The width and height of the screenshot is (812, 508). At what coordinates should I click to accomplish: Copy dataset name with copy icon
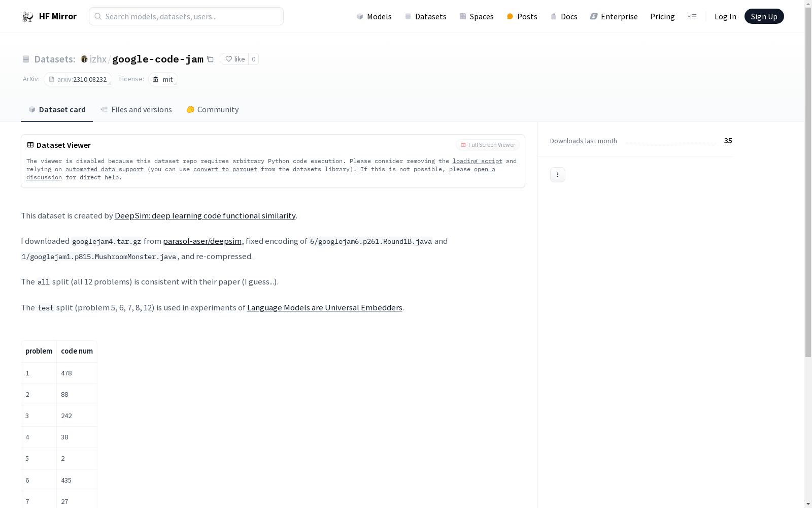(210, 59)
